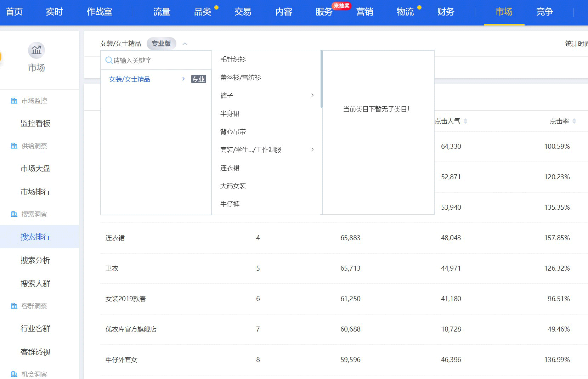This screenshot has height=379, width=588.
Task: Sort by 点击率 column arrows
Action: click(574, 121)
